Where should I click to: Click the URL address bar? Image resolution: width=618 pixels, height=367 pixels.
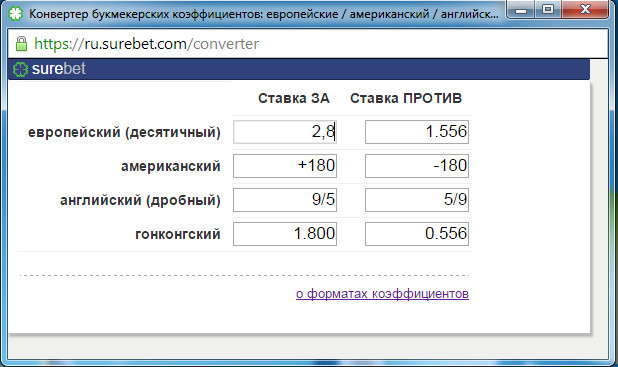pyautogui.click(x=307, y=44)
